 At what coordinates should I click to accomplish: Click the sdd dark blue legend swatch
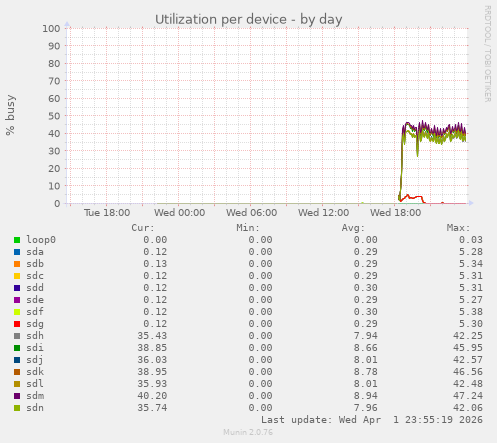17,288
